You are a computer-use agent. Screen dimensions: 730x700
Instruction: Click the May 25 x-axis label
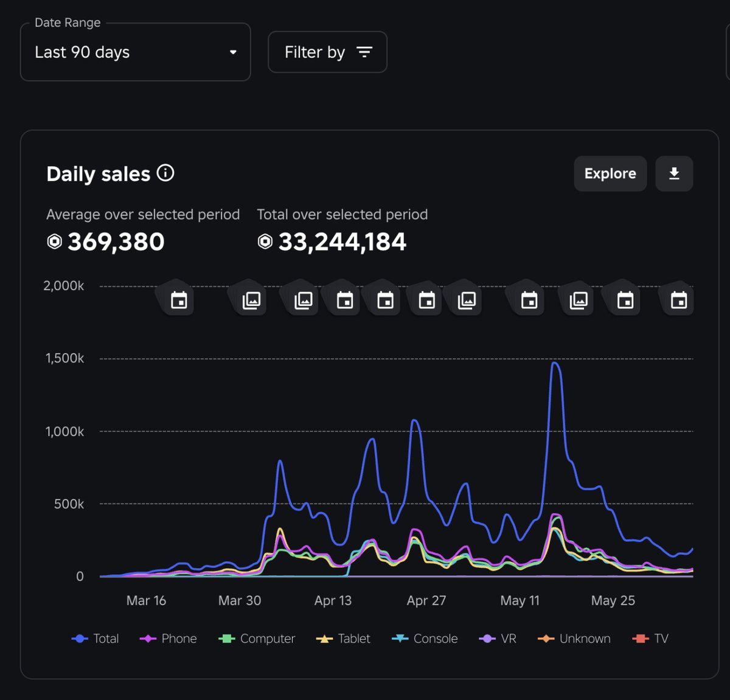[x=613, y=601]
